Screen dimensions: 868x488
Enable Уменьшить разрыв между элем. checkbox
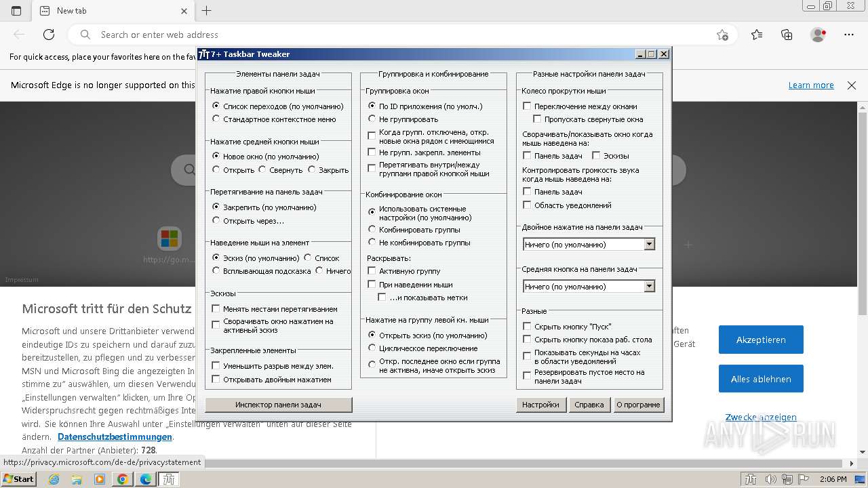pyautogui.click(x=273, y=366)
